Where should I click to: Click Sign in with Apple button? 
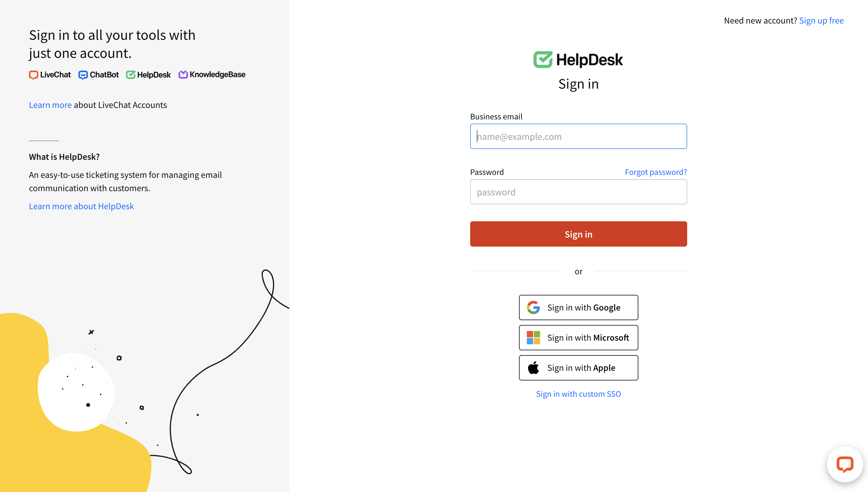pos(578,367)
